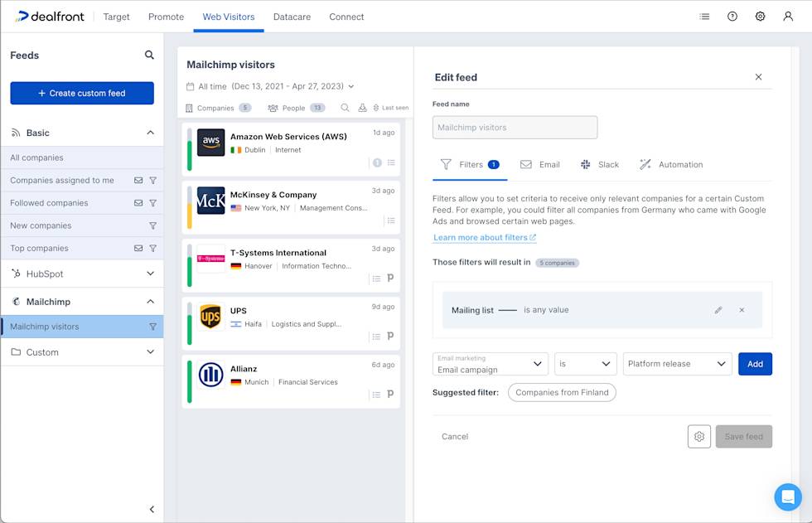Click the blue Add button for the new filter
The height and width of the screenshot is (523, 812).
[755, 363]
